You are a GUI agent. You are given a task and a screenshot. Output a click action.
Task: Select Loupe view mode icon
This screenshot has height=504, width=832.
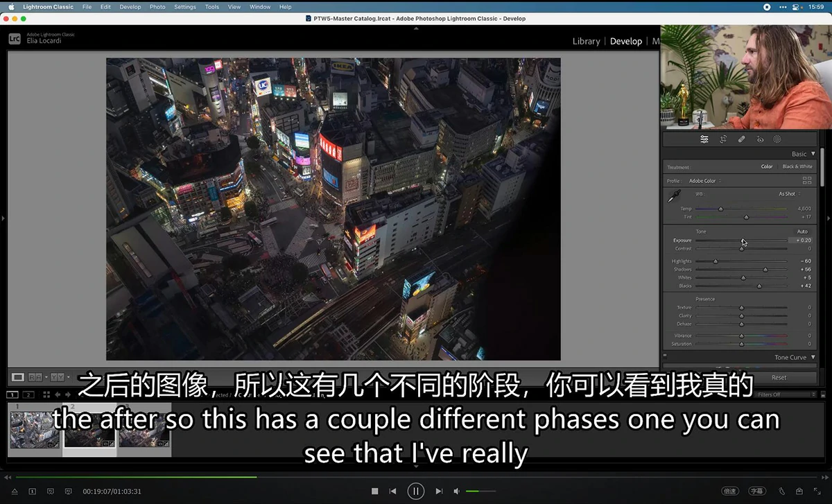pos(18,377)
